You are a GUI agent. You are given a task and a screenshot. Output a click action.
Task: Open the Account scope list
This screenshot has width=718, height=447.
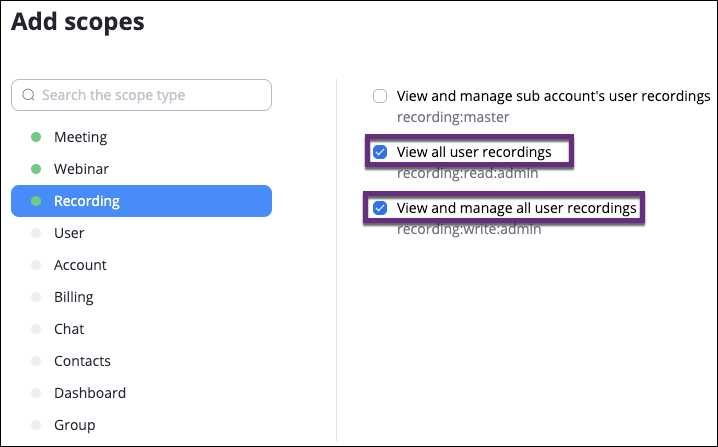pos(141,265)
